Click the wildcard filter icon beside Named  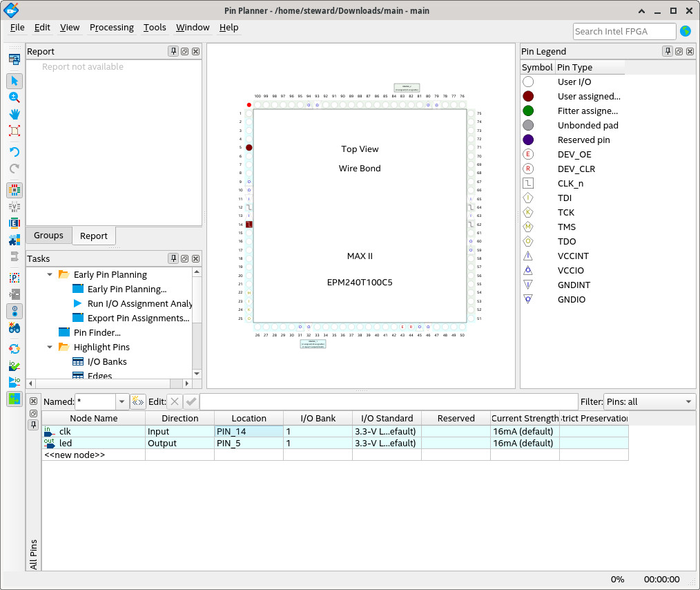coord(137,401)
